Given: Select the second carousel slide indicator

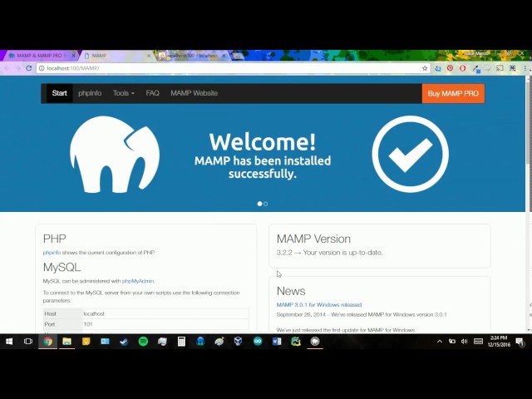Looking at the screenshot, I should tap(266, 204).
